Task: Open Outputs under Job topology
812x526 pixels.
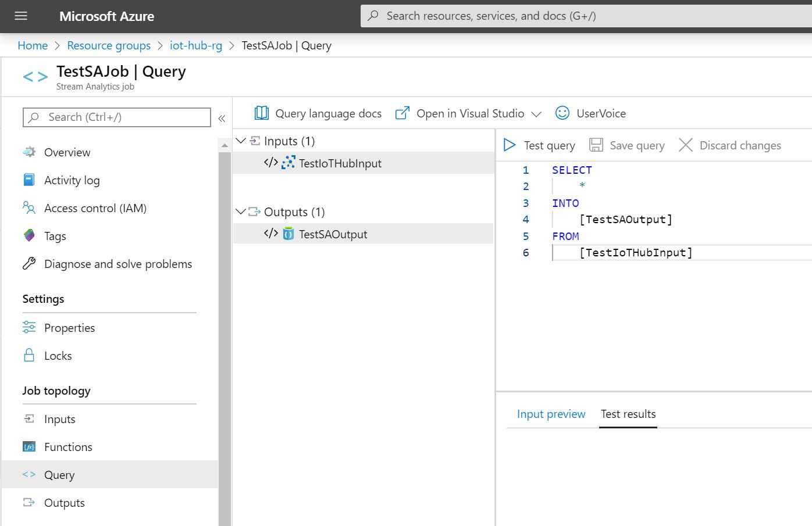Action: (x=64, y=502)
